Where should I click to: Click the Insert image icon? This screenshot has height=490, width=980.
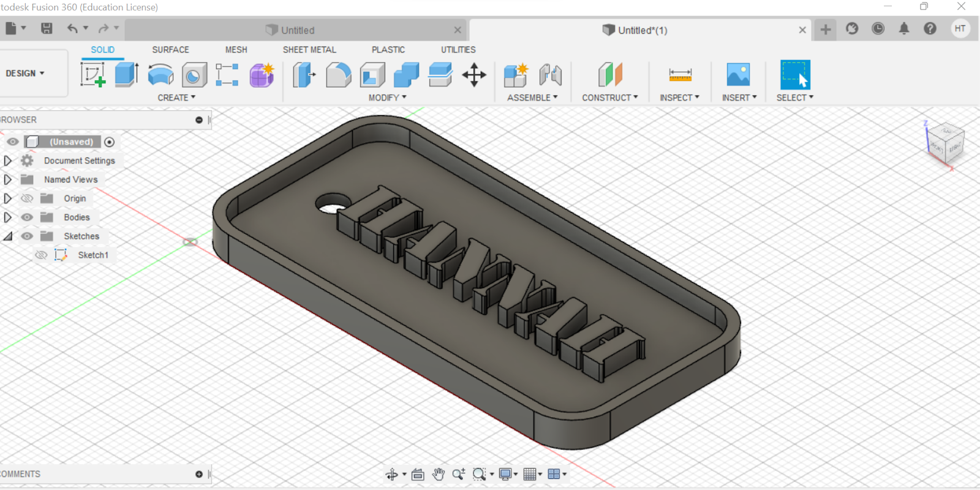pos(739,75)
